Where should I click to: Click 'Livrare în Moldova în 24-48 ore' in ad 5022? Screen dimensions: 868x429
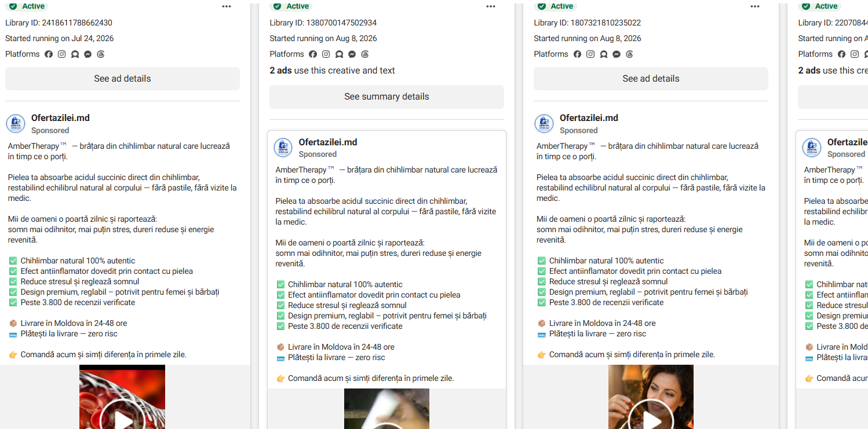click(603, 324)
